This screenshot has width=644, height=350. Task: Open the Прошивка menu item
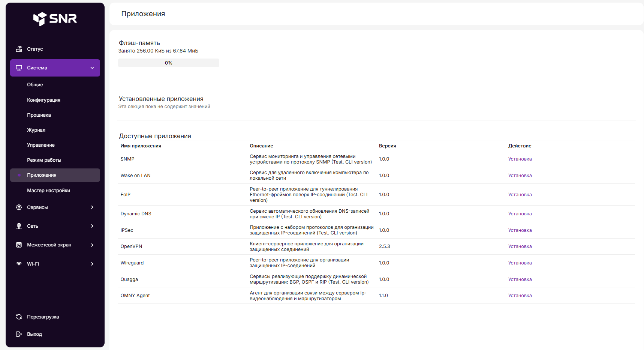point(39,115)
